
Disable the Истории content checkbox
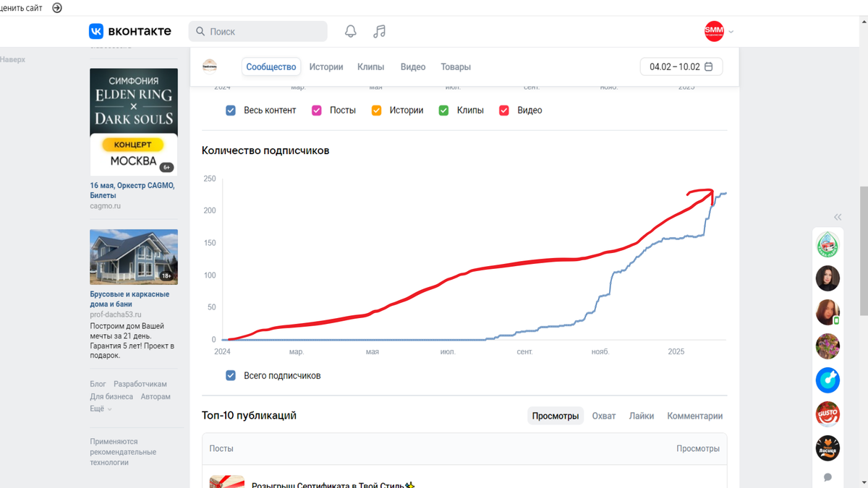(376, 110)
